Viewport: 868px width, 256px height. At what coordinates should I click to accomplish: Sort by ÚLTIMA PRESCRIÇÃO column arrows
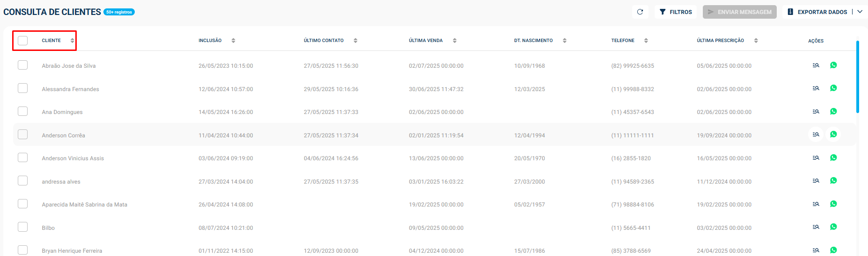[756, 41]
